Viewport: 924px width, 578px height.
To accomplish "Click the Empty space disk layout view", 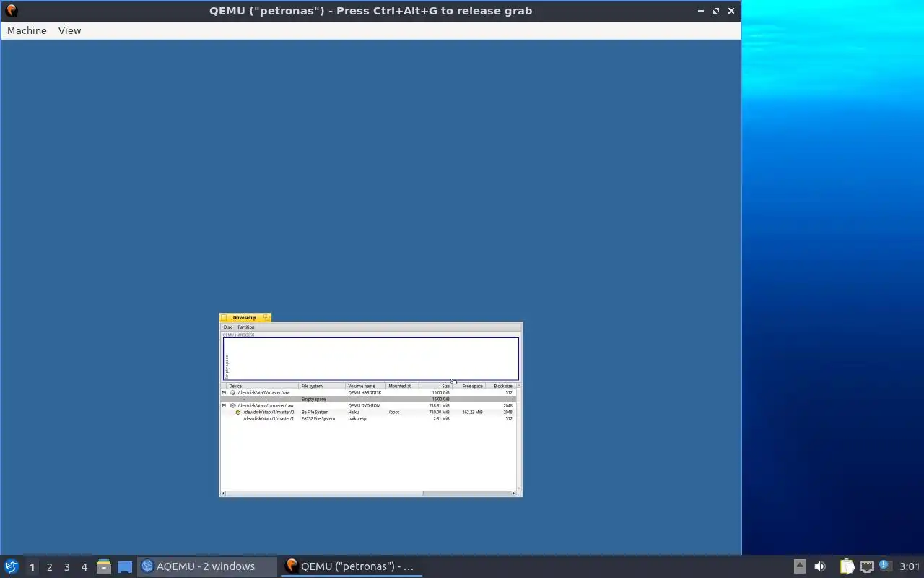I will coord(371,358).
